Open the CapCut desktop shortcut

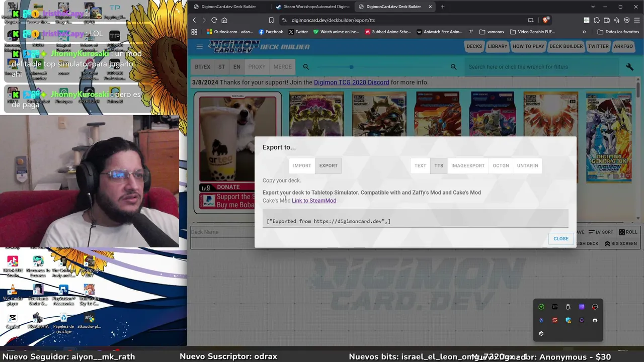pyautogui.click(x=13, y=321)
